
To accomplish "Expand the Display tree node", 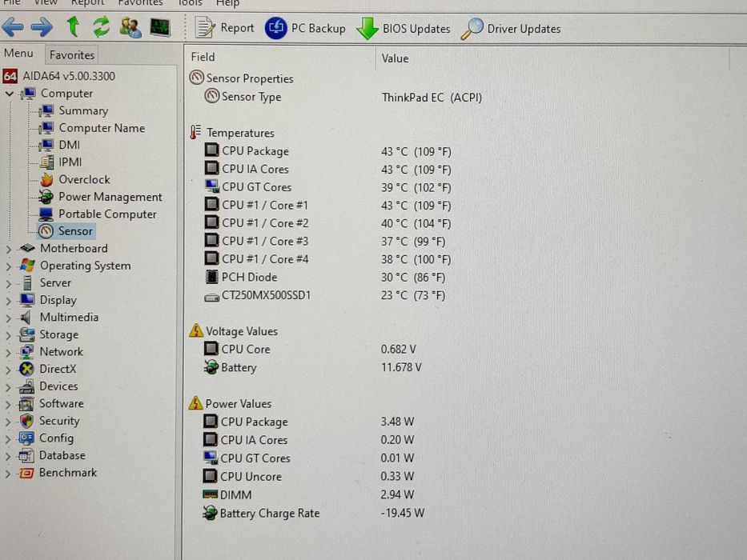I will coord(8,301).
